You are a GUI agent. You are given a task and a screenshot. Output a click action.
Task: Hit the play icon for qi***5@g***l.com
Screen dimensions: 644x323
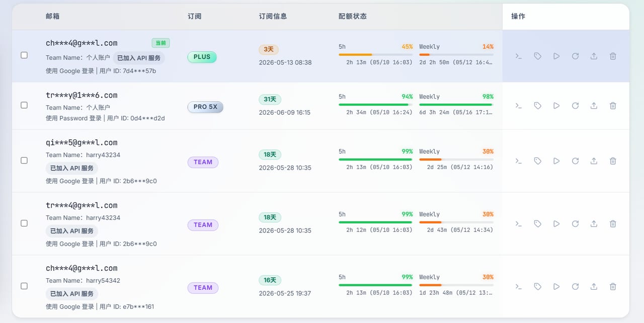click(x=556, y=161)
